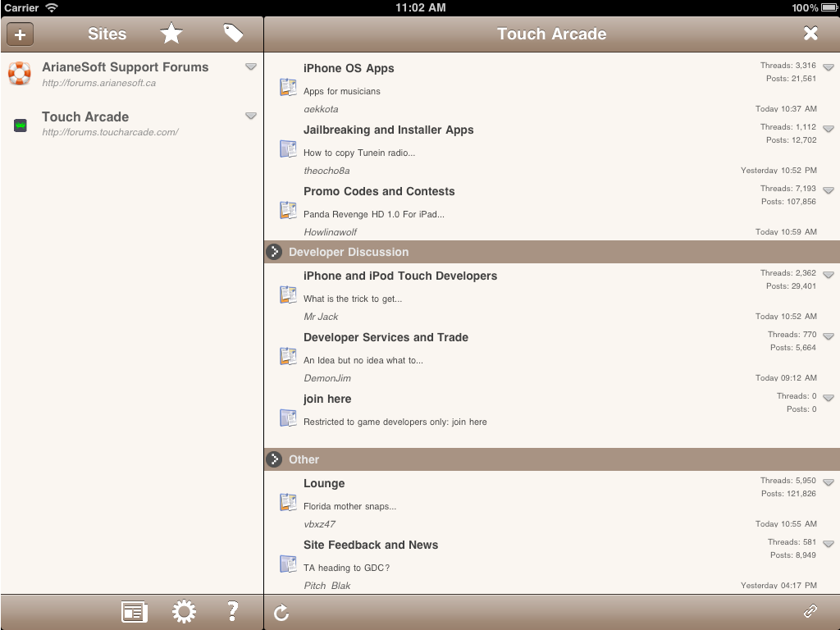Click the description 'Restricted to game developers only: join here'
Image resolution: width=840 pixels, height=630 pixels.
[395, 422]
